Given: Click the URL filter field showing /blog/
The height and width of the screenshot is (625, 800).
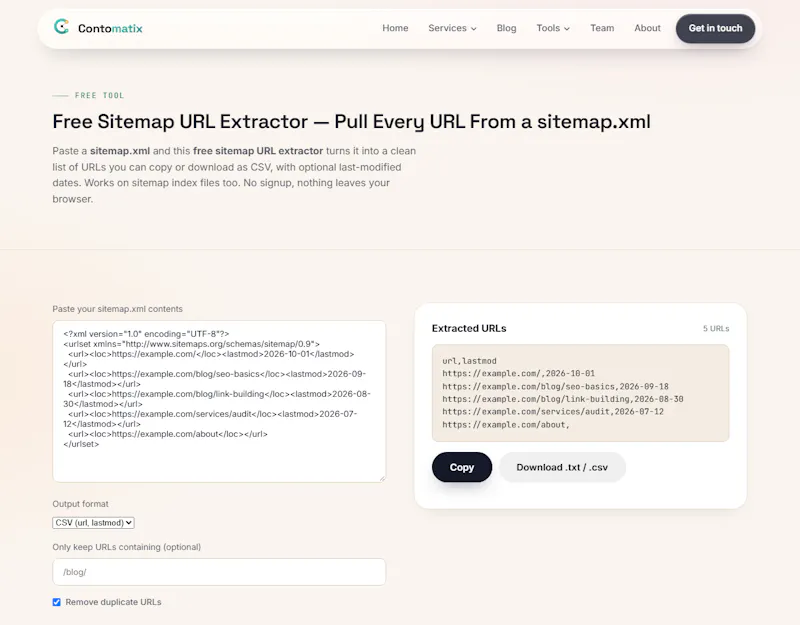Looking at the screenshot, I should pos(219,572).
